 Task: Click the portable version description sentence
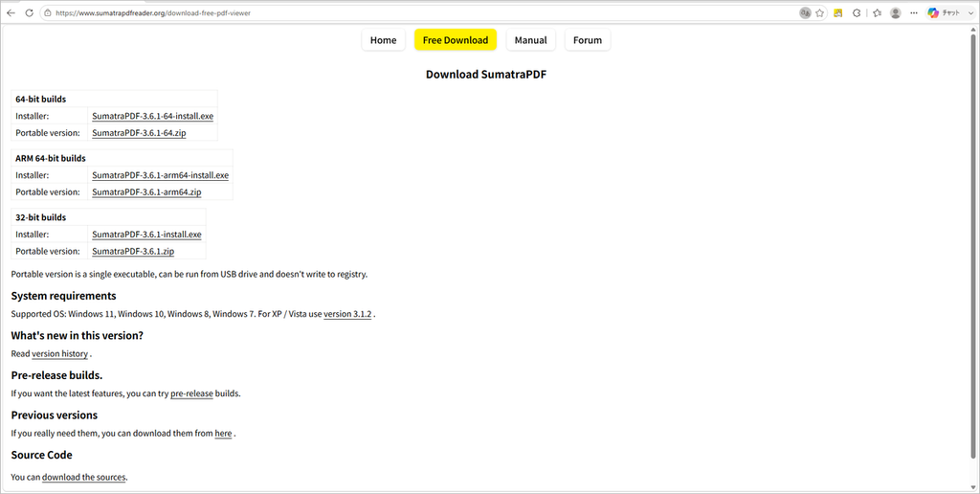pyautogui.click(x=189, y=275)
